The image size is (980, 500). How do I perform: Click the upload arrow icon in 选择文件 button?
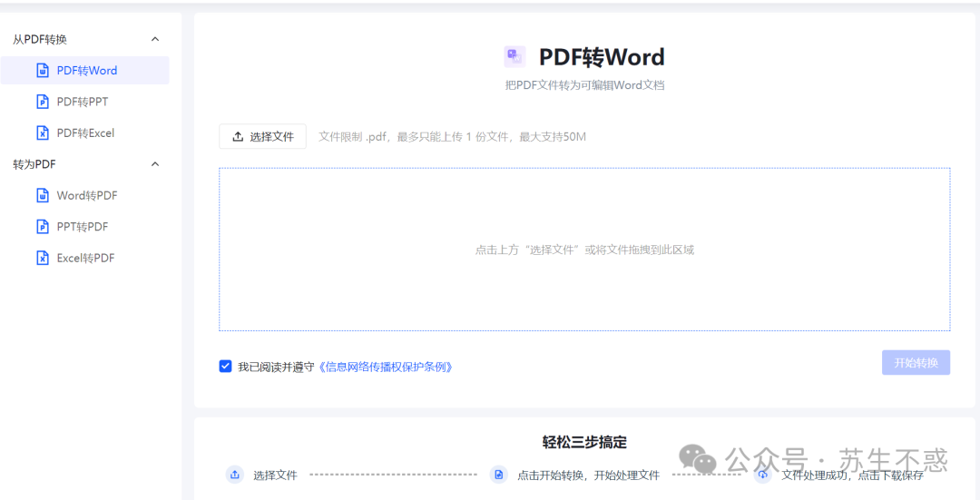[x=238, y=137]
